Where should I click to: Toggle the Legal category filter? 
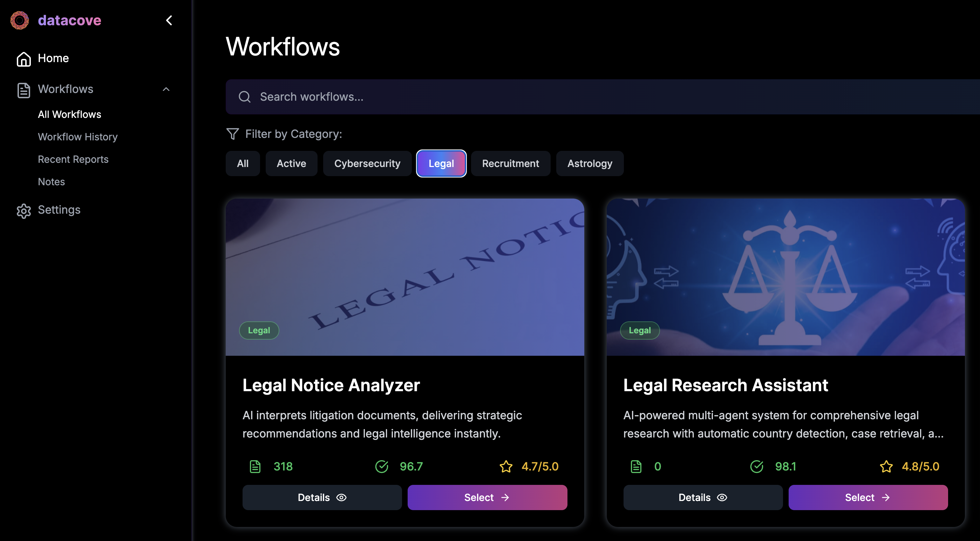(x=441, y=164)
